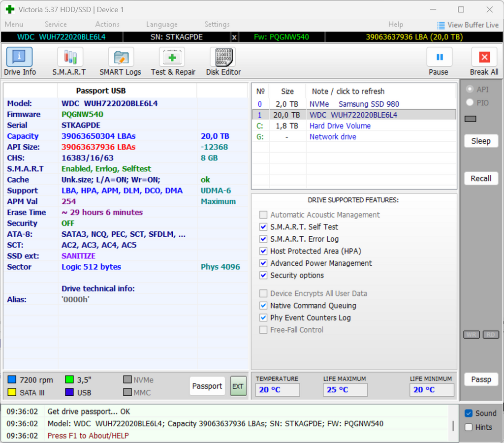Click the Pause icon button
504x443 pixels.
point(440,57)
